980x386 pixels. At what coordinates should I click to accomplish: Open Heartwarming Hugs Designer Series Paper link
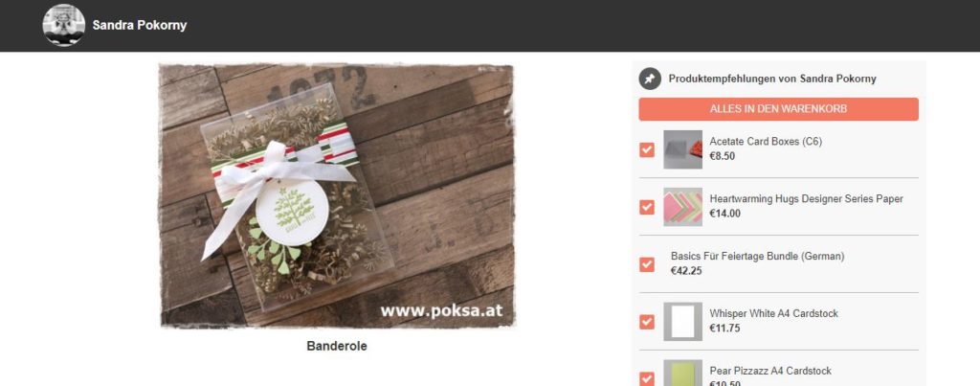tap(806, 199)
